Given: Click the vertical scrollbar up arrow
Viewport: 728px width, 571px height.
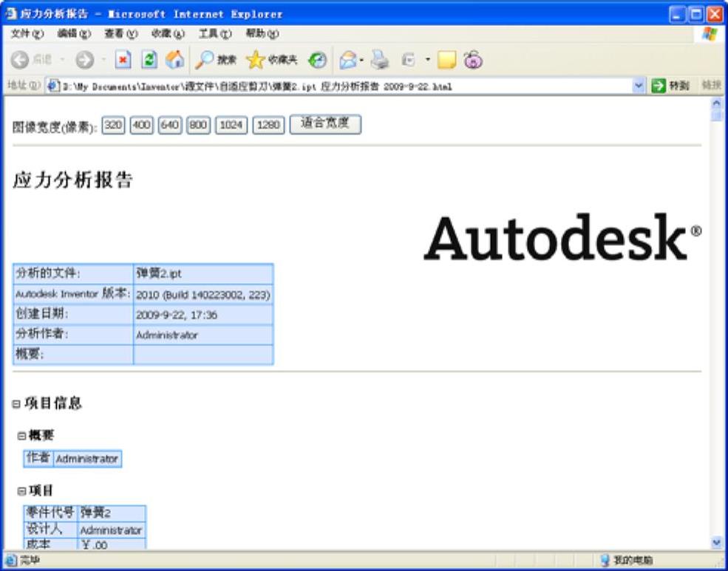Looking at the screenshot, I should coord(716,103).
